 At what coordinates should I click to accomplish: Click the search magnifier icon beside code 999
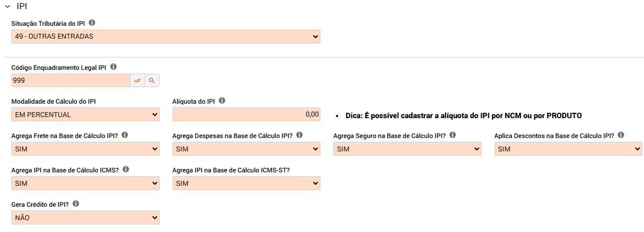point(152,81)
